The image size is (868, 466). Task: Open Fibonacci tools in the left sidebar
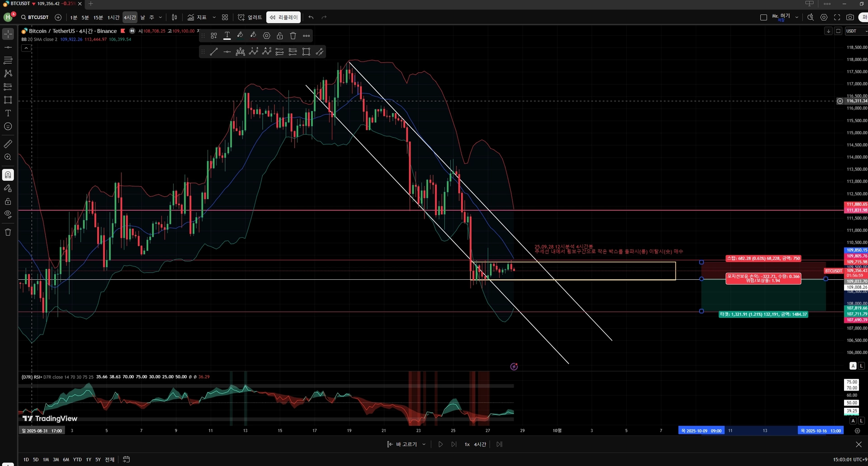coord(8,60)
